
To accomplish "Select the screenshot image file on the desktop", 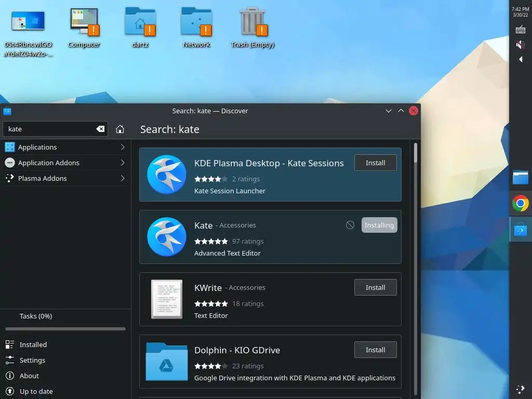I will [28, 33].
